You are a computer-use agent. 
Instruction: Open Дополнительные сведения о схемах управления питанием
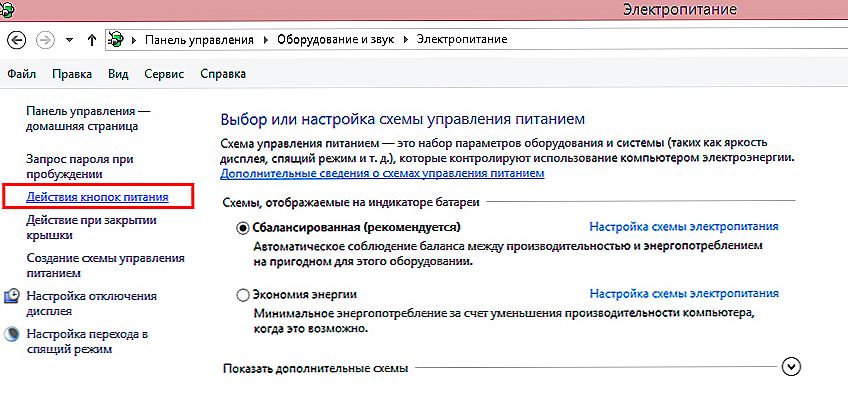coord(382,174)
